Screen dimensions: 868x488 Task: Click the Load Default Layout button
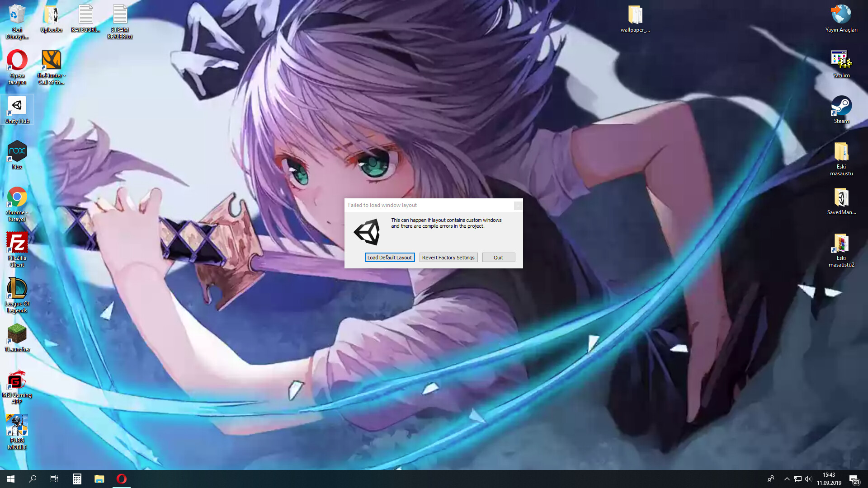(389, 258)
